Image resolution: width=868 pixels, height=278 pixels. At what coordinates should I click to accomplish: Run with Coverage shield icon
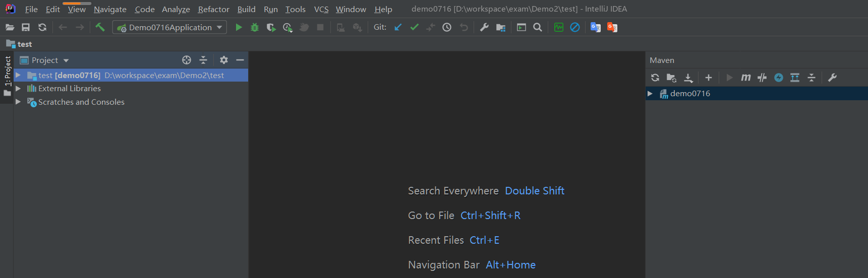pos(271,27)
